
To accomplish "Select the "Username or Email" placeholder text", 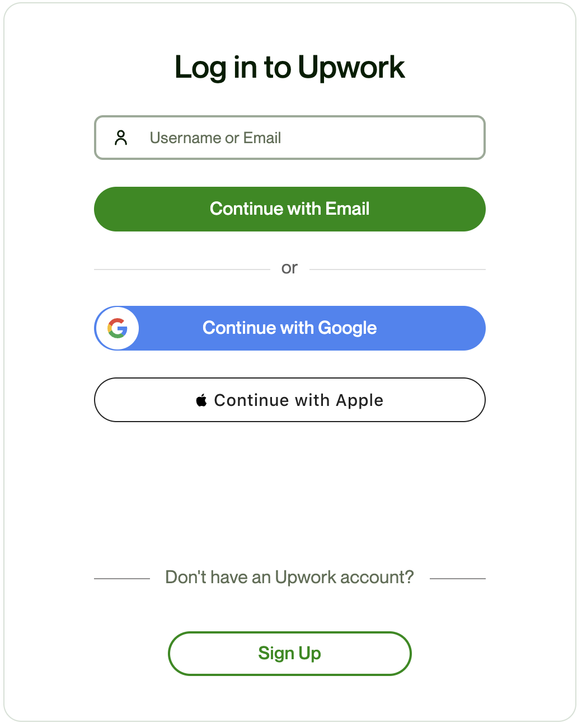I will pos(215,138).
